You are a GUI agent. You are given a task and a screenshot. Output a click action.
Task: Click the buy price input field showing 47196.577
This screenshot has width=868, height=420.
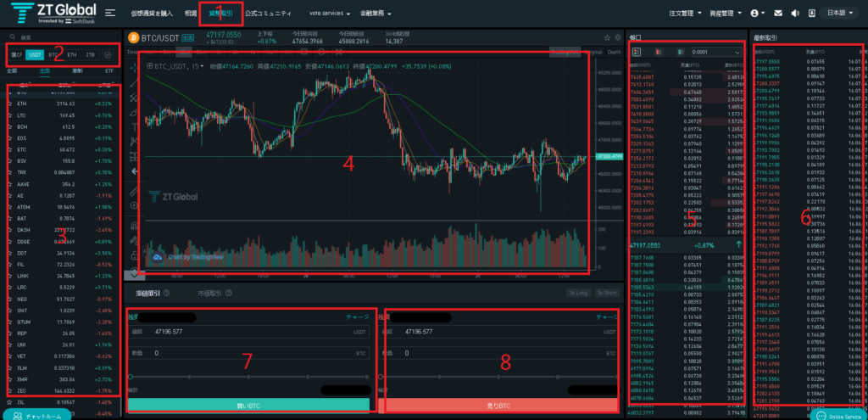(248, 332)
